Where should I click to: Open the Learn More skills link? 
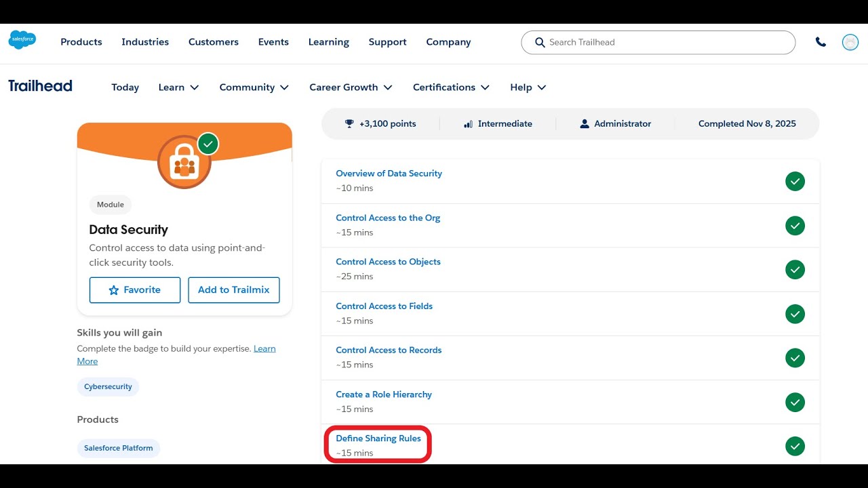264,349
